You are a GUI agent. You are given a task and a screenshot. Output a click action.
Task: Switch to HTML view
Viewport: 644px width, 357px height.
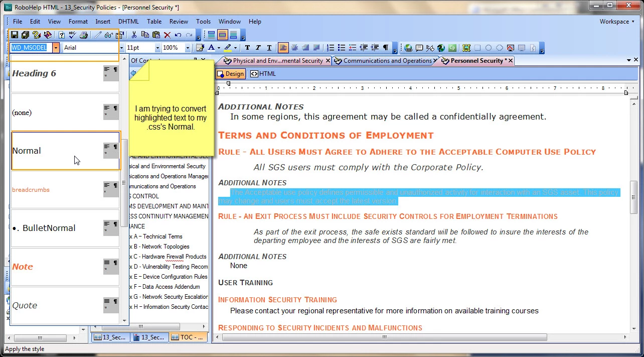[263, 74]
